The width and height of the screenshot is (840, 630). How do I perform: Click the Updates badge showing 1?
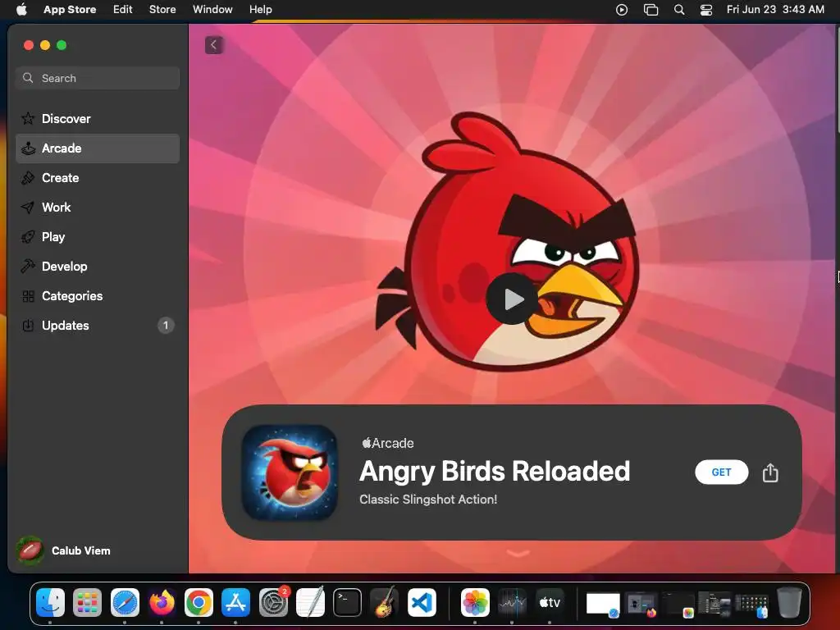coord(166,325)
